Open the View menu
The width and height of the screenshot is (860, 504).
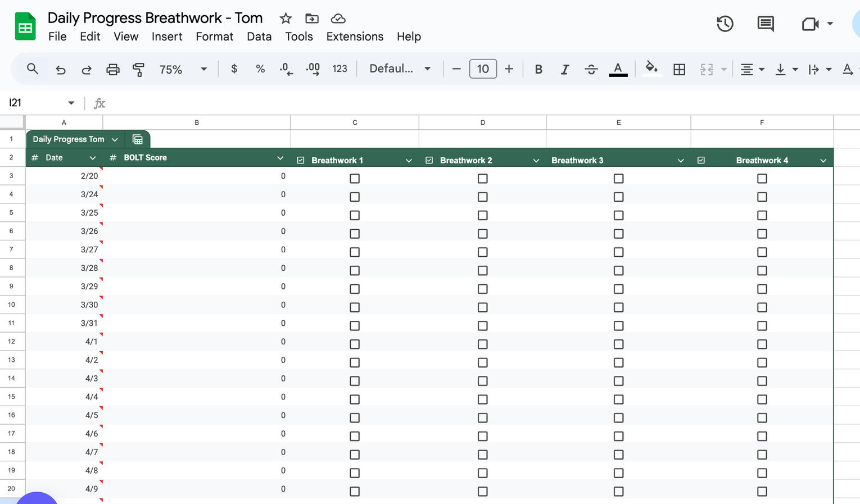(x=126, y=37)
